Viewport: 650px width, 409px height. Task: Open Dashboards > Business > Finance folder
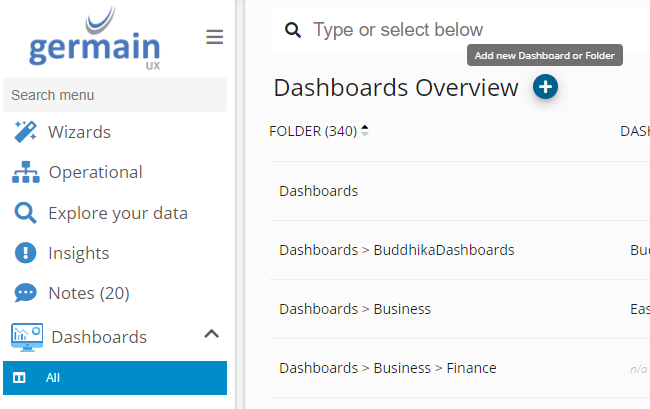[387, 368]
